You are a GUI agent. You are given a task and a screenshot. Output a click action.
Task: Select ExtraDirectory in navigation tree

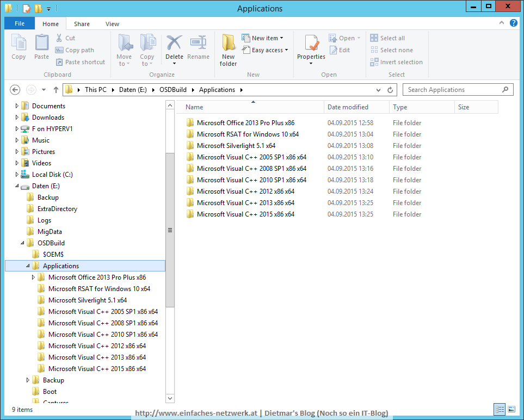[57, 209]
